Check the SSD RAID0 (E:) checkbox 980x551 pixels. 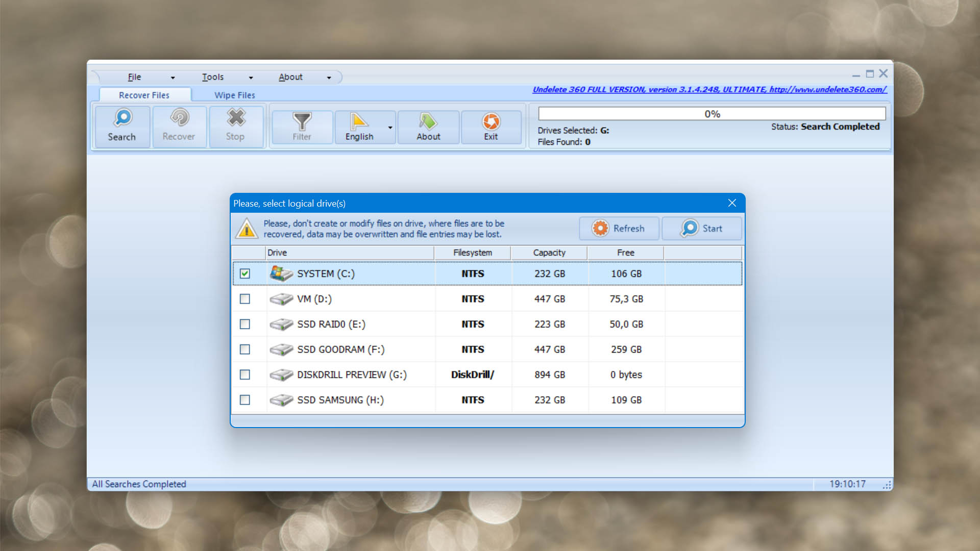[245, 324]
